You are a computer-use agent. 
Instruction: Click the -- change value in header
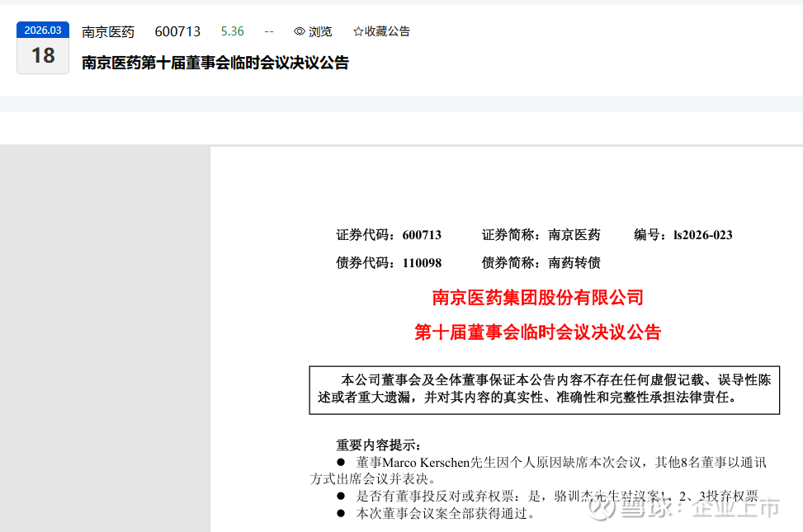point(269,31)
